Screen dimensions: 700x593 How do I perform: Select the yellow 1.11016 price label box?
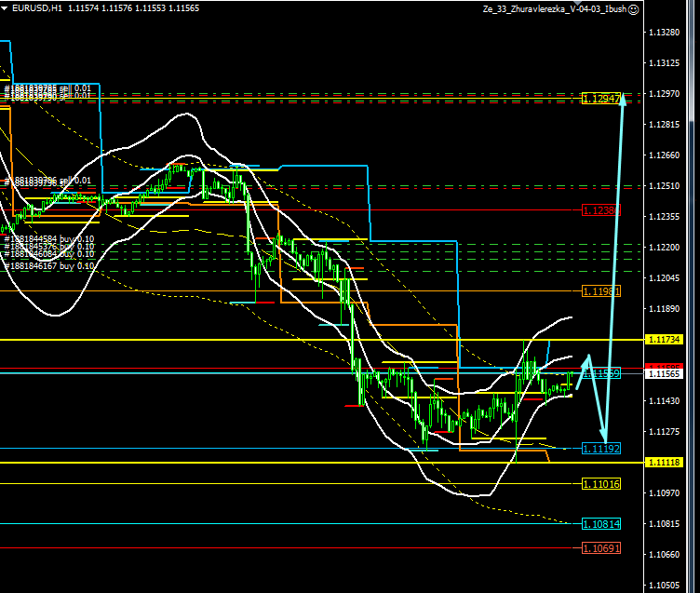click(600, 484)
